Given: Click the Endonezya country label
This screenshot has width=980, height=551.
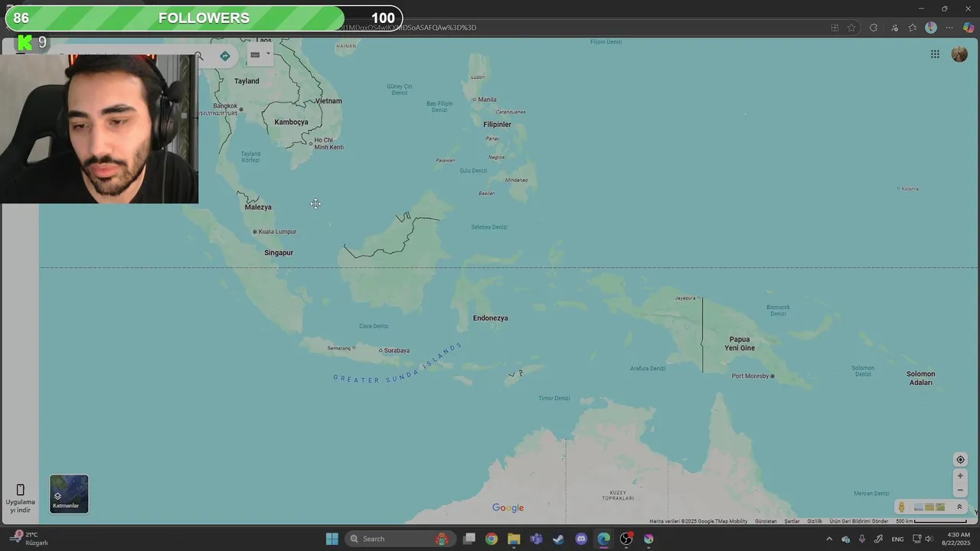Looking at the screenshot, I should click(x=490, y=318).
